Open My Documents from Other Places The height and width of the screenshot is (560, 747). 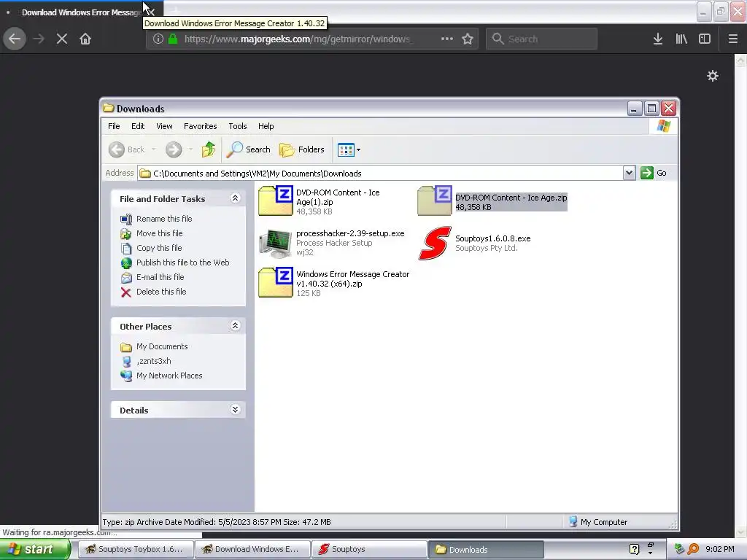tap(162, 346)
